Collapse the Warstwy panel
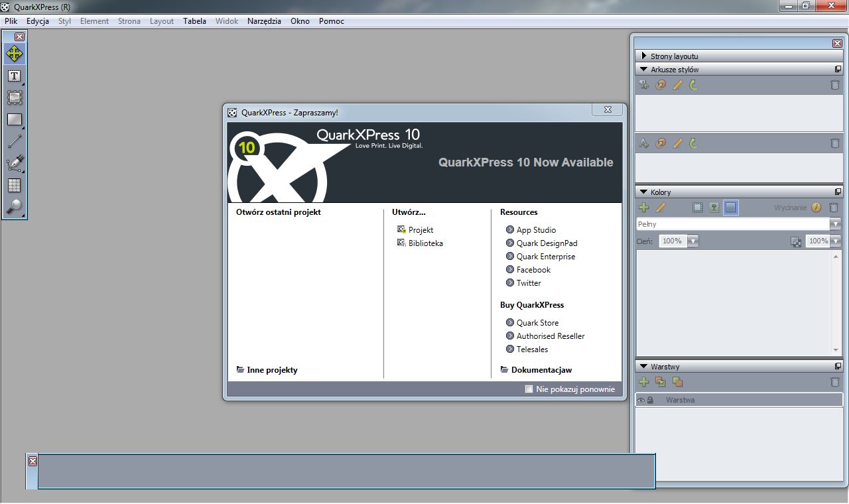 (643, 366)
